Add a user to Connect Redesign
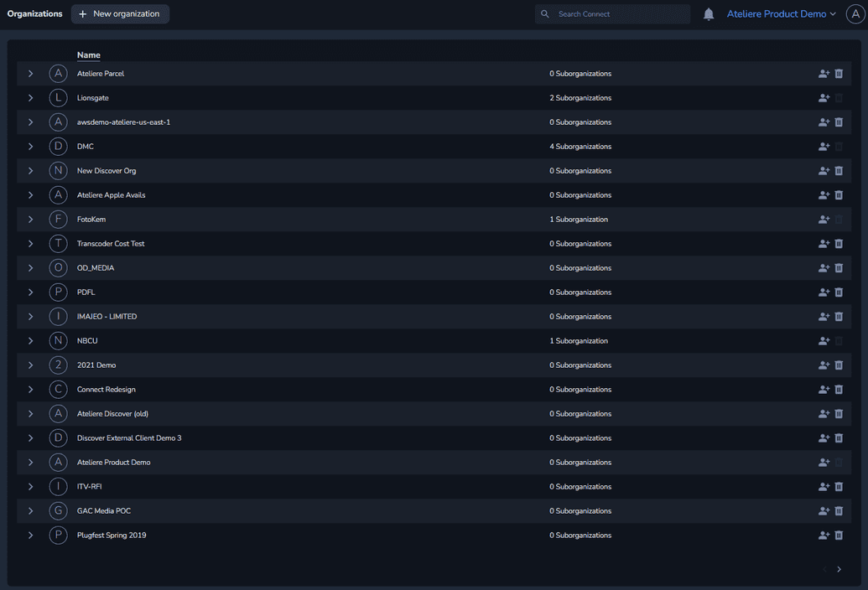This screenshot has width=868, height=590. click(824, 390)
